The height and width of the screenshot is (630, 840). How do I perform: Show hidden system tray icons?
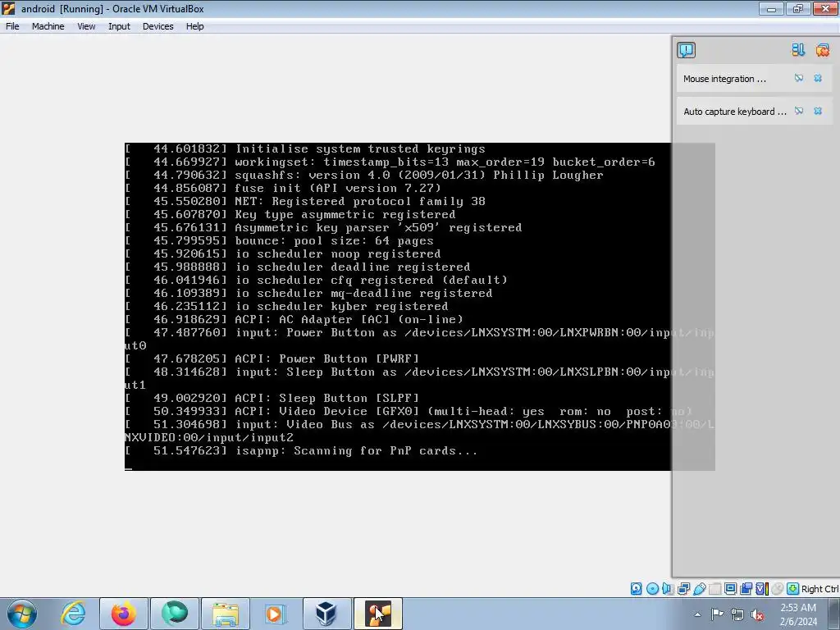pos(697,614)
